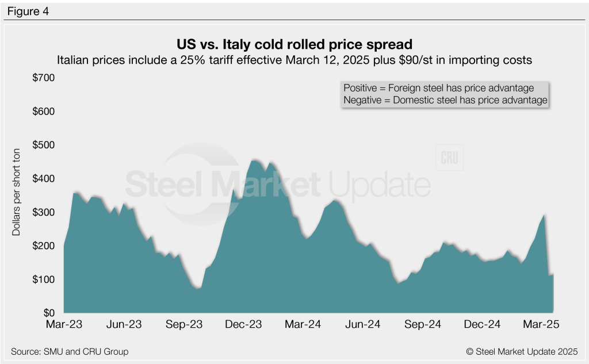This screenshot has width=589, height=364.
Task: Click the CRU logo badge
Action: pos(449,159)
